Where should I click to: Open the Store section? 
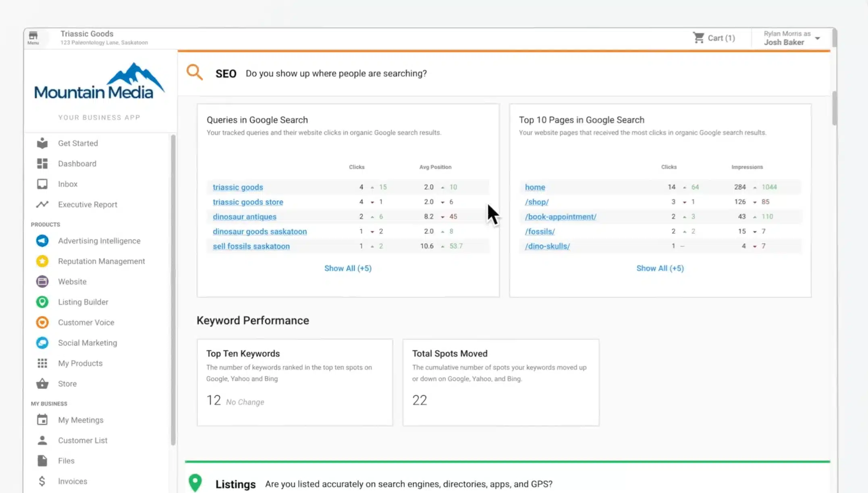pyautogui.click(x=67, y=383)
